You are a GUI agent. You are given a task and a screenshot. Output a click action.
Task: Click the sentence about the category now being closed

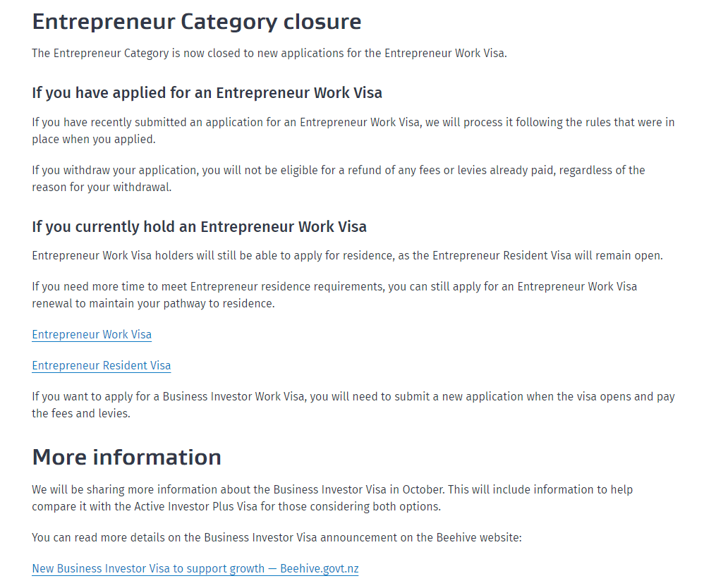[269, 54]
